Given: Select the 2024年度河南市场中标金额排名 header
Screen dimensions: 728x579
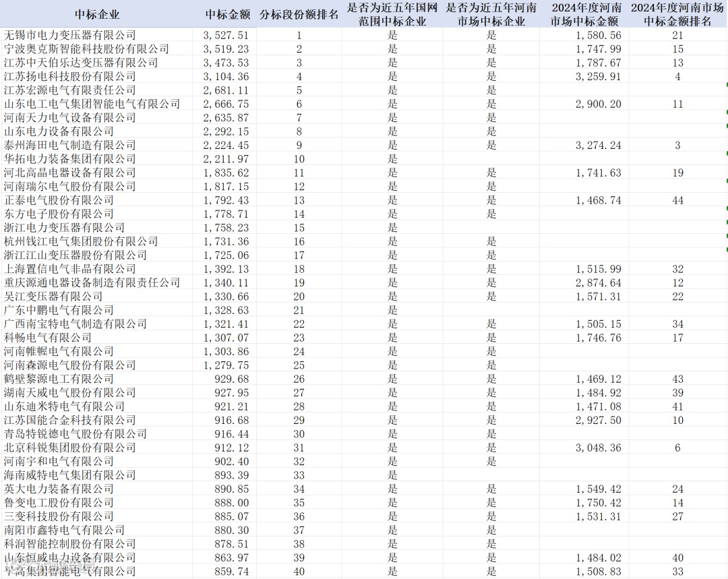Looking at the screenshot, I should [x=677, y=14].
